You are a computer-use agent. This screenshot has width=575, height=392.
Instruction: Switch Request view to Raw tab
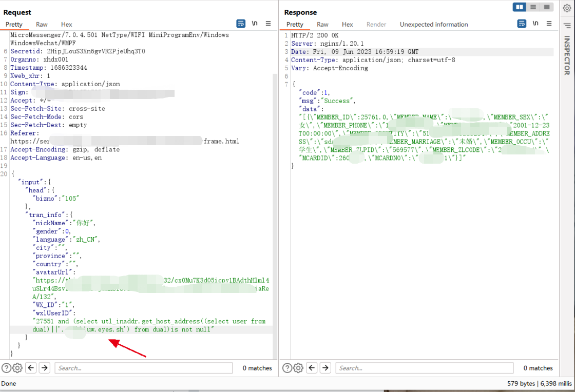point(42,24)
